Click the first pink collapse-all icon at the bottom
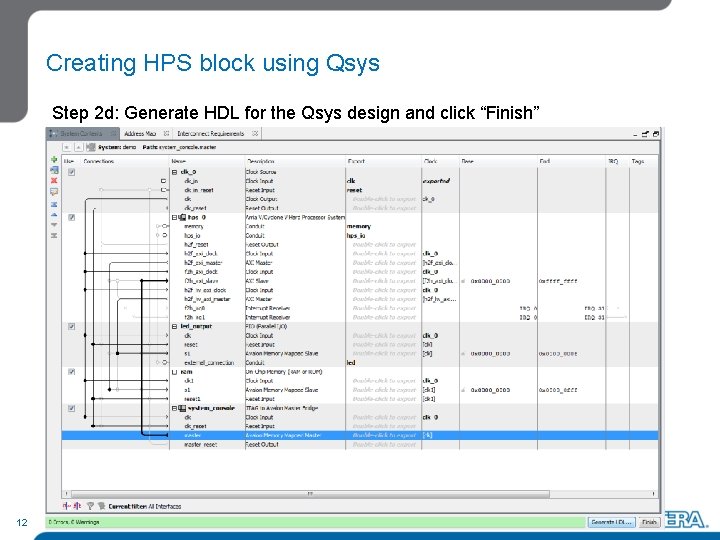 tap(67, 506)
